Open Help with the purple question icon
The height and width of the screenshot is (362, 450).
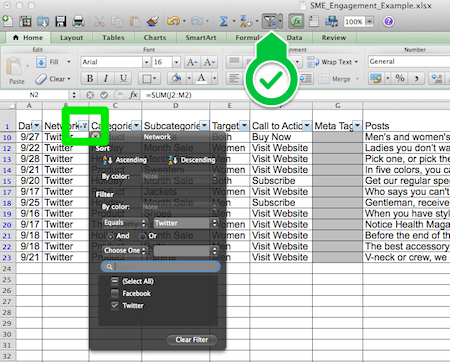[x=388, y=22]
